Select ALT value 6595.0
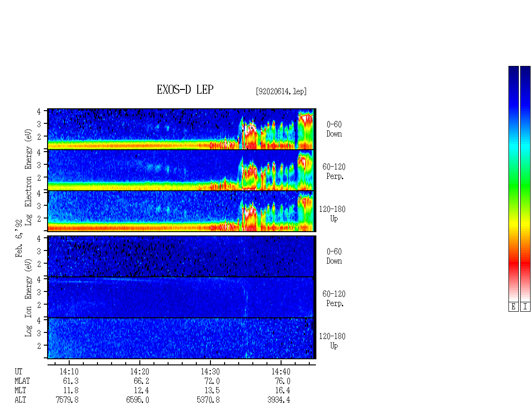The height and width of the screenshot is (412, 532). (x=138, y=400)
